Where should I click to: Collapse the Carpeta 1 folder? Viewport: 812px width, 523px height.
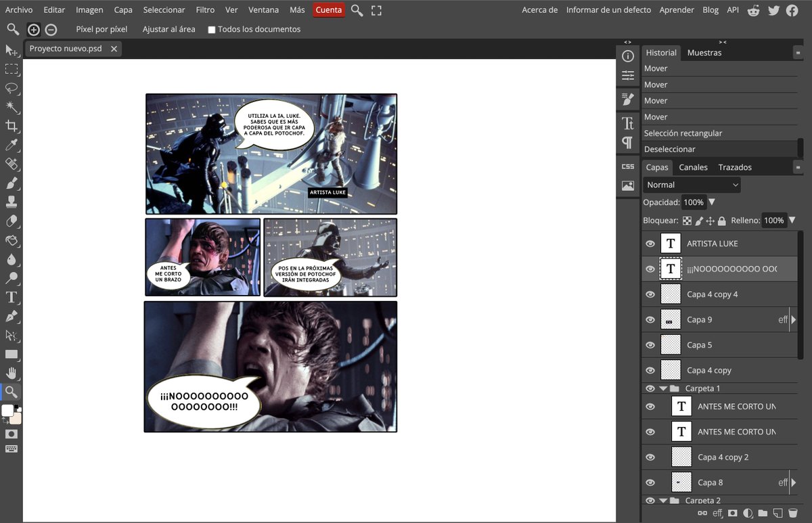point(663,388)
